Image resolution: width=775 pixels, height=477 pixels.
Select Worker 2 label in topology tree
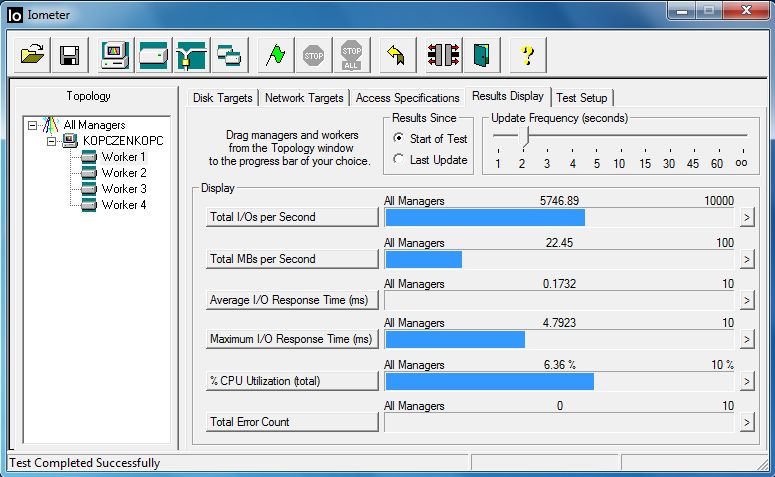pyautogui.click(x=124, y=173)
